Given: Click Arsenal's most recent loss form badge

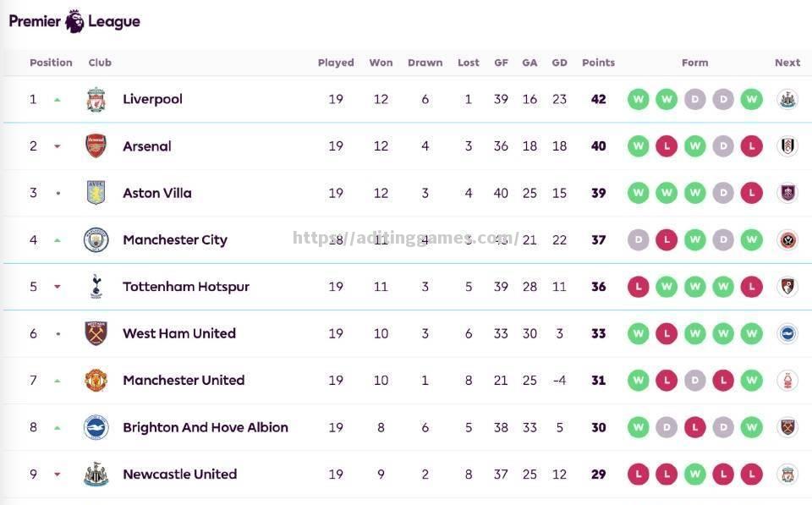Looking at the screenshot, I should [751, 146].
